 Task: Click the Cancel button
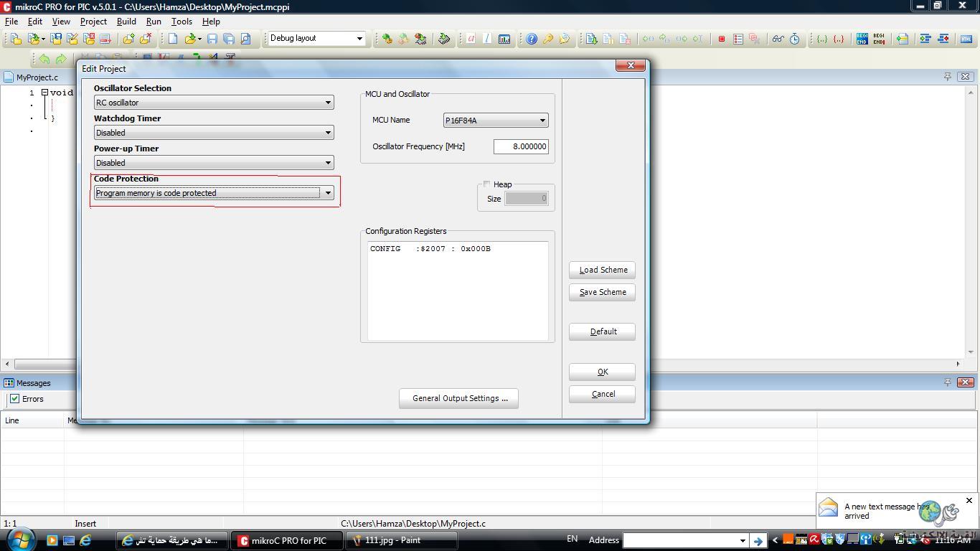tap(602, 394)
